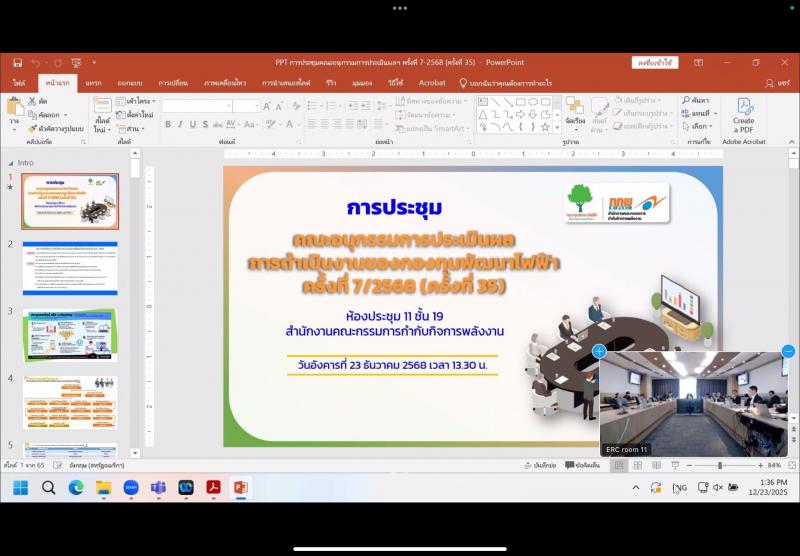Toggle Strikethrough (abc) button
Image resolution: width=800 pixels, height=556 pixels.
(217, 124)
